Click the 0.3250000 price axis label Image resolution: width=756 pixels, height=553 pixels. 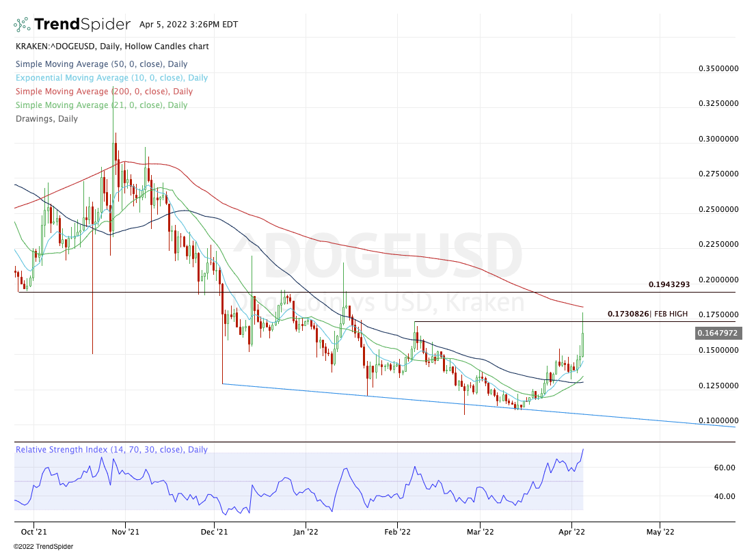pos(718,103)
